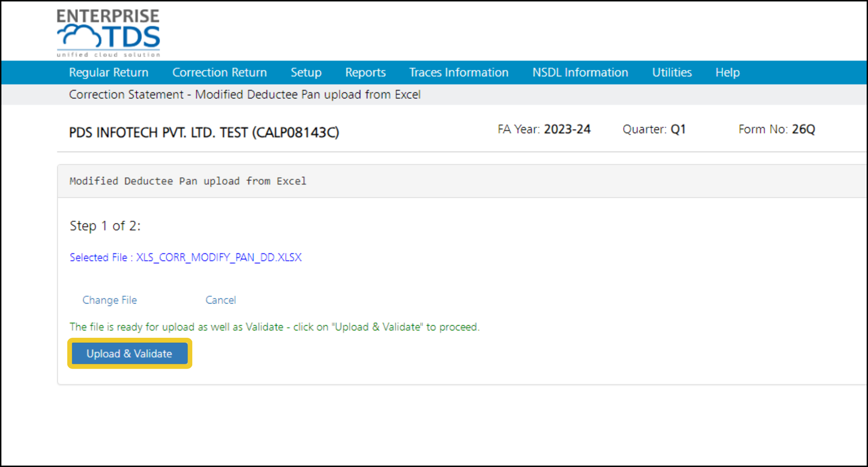Open the Reports menu
This screenshot has width=868, height=467.
tap(365, 72)
